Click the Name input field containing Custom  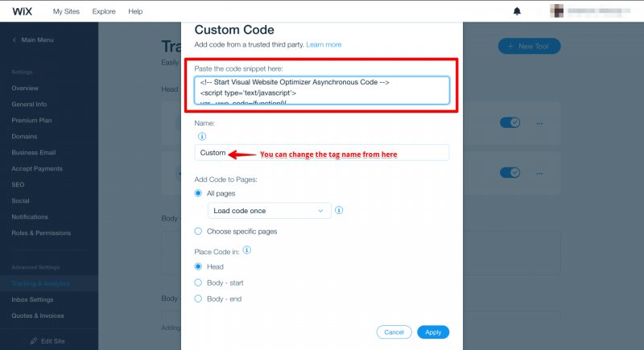(321, 153)
